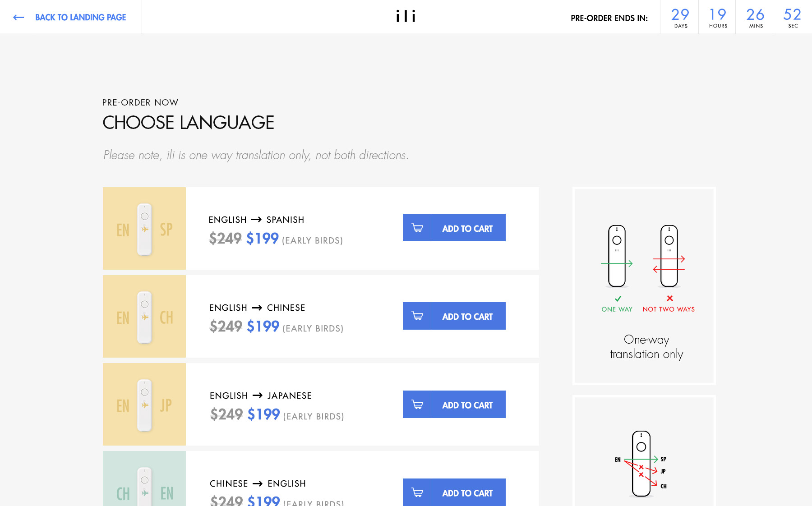The width and height of the screenshot is (812, 506).
Task: Click the One Way green check icon
Action: 618,299
